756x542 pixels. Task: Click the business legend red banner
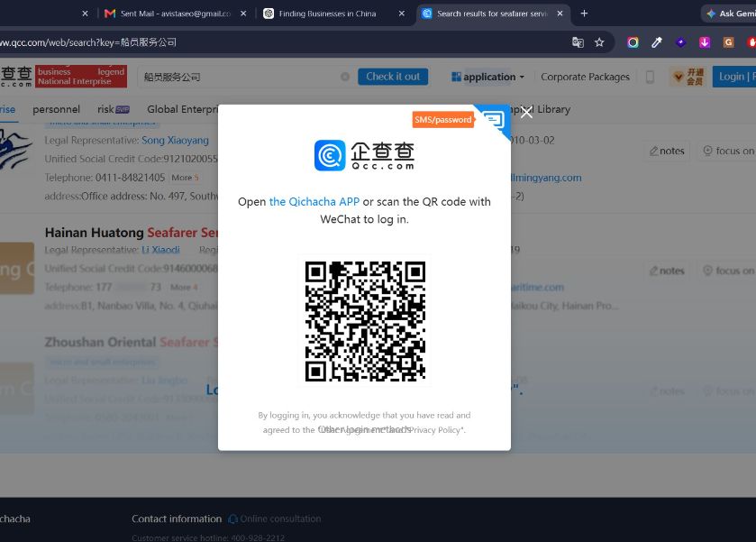81,77
